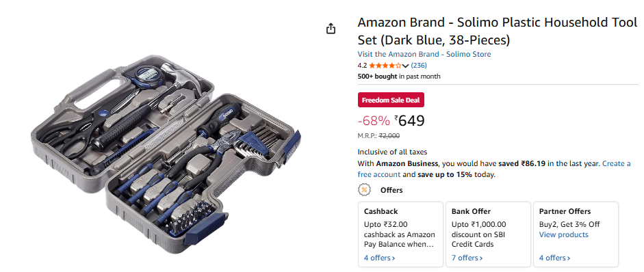Click the ₹649 deal price
This screenshot has height=272, width=644.
point(409,120)
